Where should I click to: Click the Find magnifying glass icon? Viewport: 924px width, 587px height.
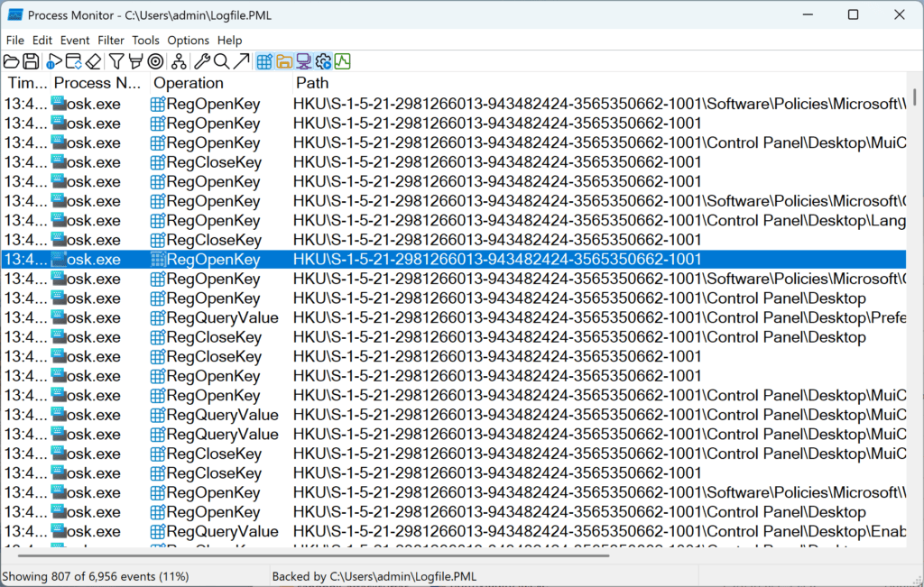point(221,61)
